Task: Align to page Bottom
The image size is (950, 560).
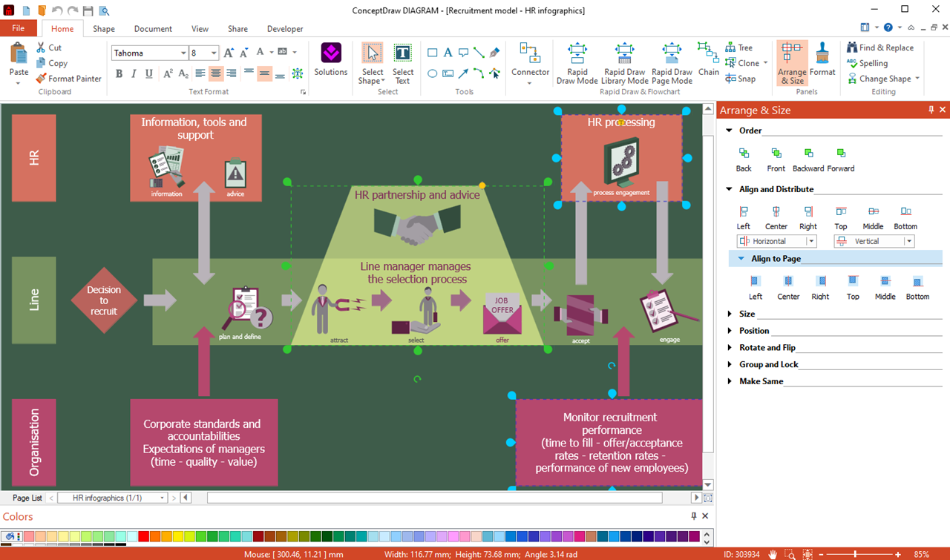Action: point(917,288)
